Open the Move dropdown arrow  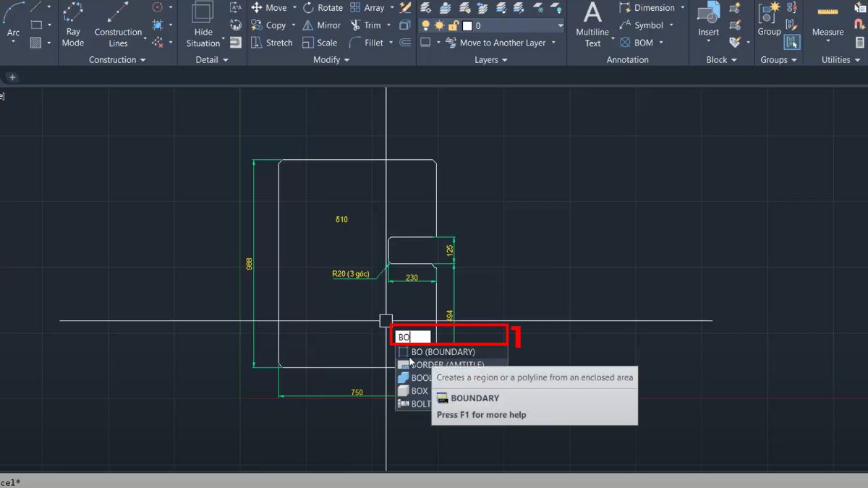(294, 8)
